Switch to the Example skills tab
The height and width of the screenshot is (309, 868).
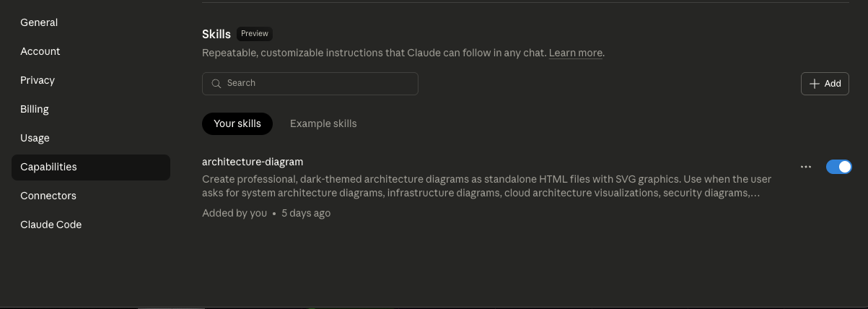click(323, 123)
